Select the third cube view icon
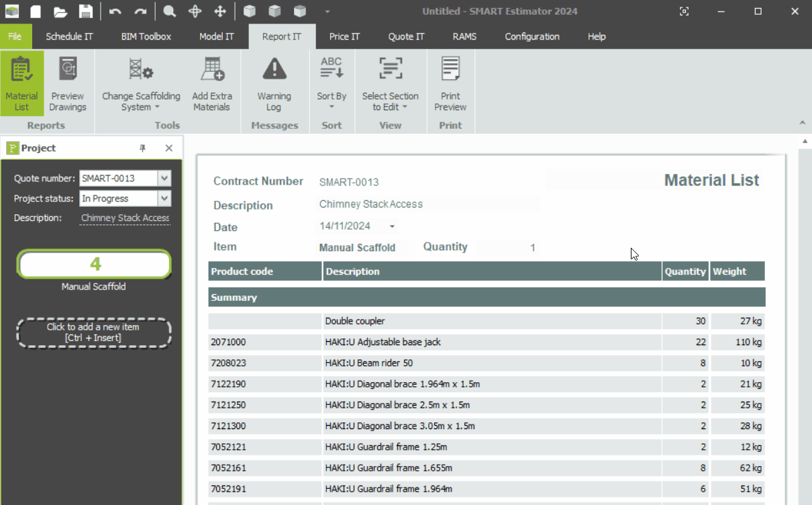The width and height of the screenshot is (812, 505). (300, 11)
